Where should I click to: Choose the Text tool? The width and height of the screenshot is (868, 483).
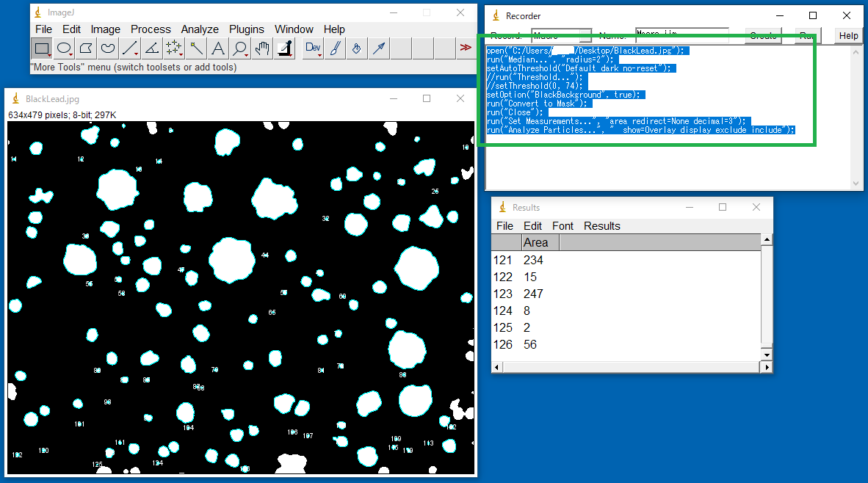point(218,48)
